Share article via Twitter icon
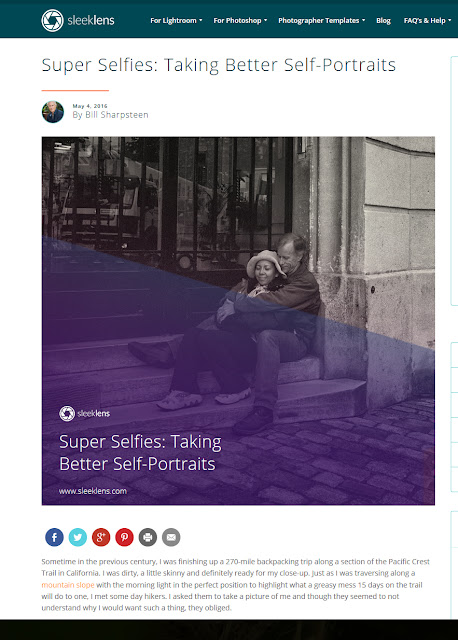458x640 pixels. tap(78, 537)
